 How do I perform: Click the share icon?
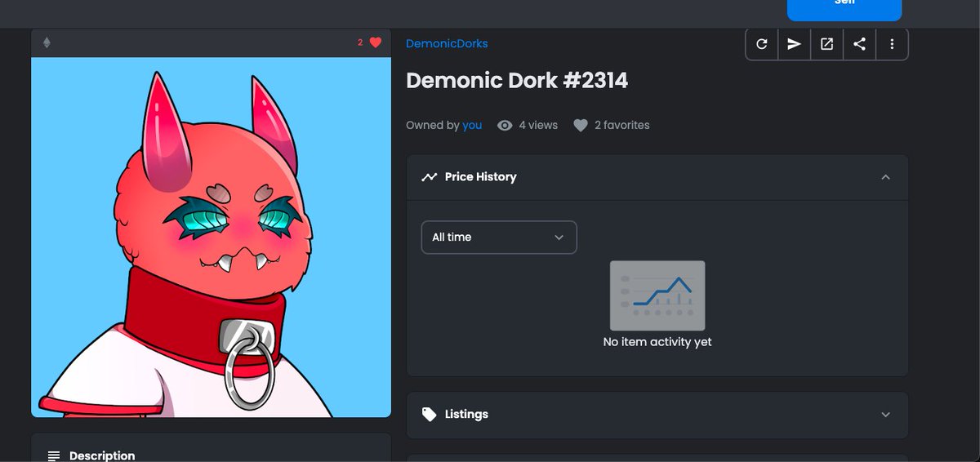[859, 44]
